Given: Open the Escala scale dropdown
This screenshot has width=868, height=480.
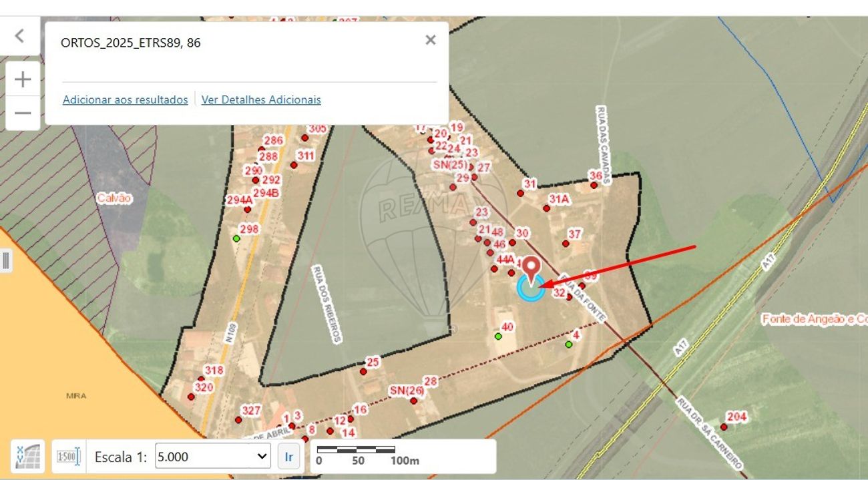Looking at the screenshot, I should click(212, 457).
